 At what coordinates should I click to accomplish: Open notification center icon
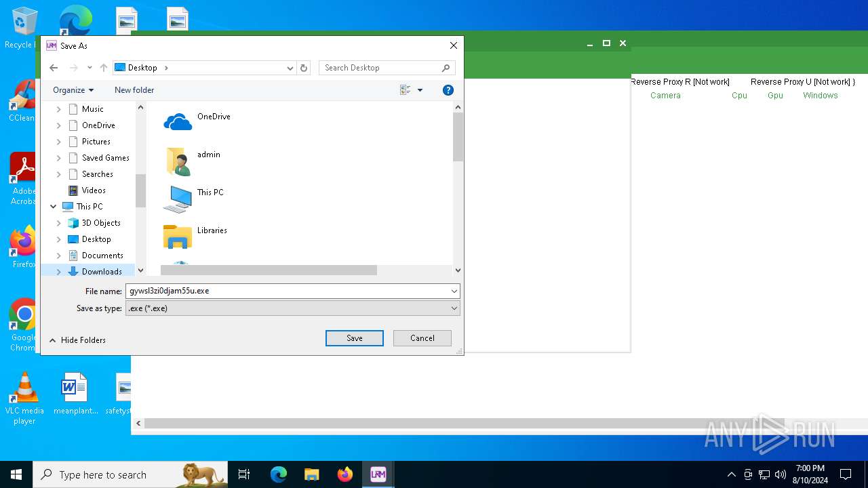846,474
